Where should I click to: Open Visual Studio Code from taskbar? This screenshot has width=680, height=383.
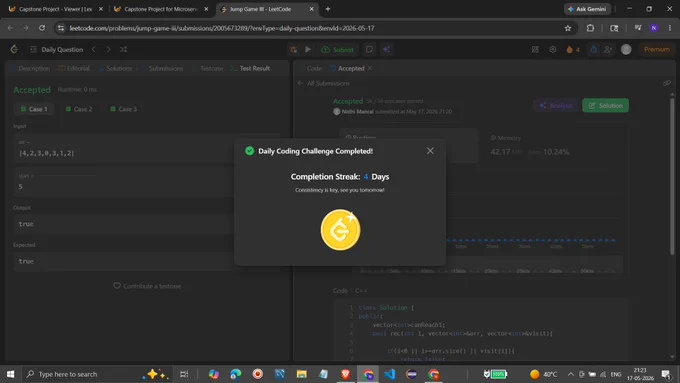[389, 374]
